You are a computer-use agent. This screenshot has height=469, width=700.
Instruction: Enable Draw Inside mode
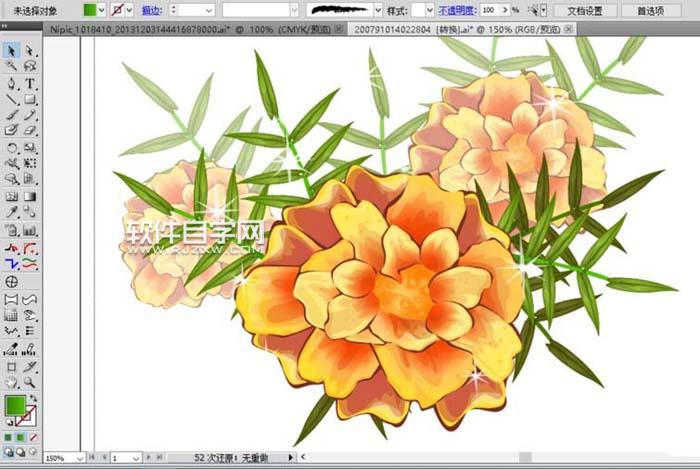pos(33,452)
